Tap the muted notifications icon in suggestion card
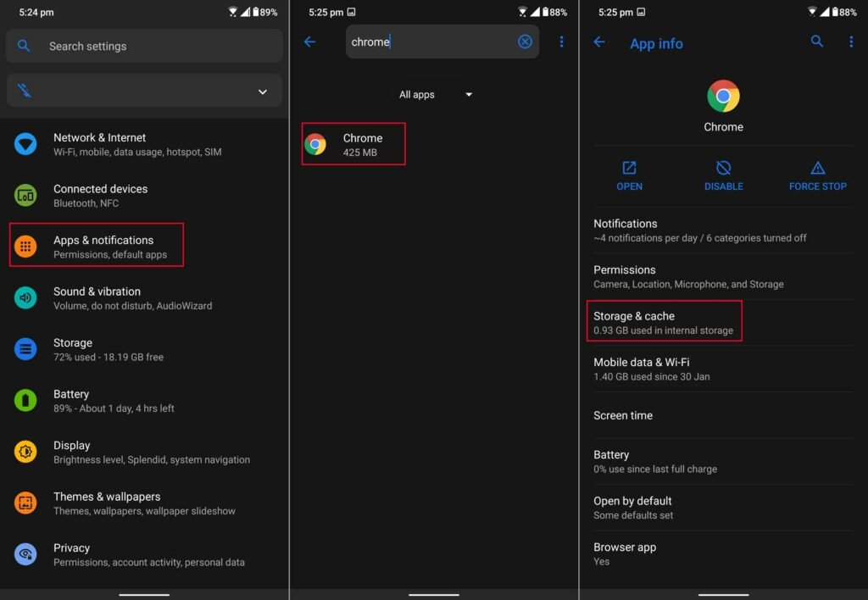This screenshot has width=868, height=600. 25,90
